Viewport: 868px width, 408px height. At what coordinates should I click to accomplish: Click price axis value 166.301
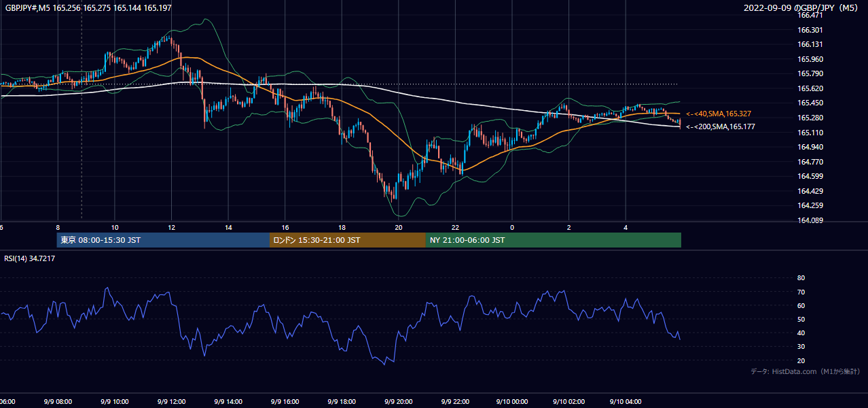pyautogui.click(x=810, y=30)
